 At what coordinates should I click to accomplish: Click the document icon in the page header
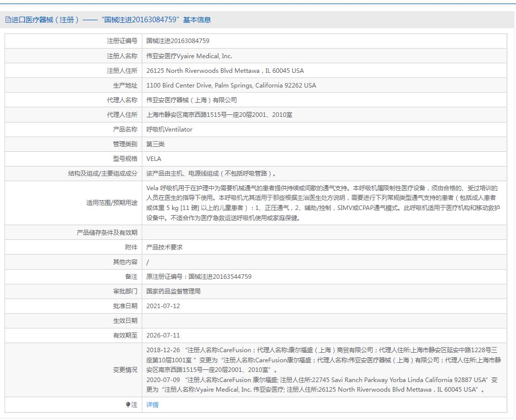click(8, 20)
